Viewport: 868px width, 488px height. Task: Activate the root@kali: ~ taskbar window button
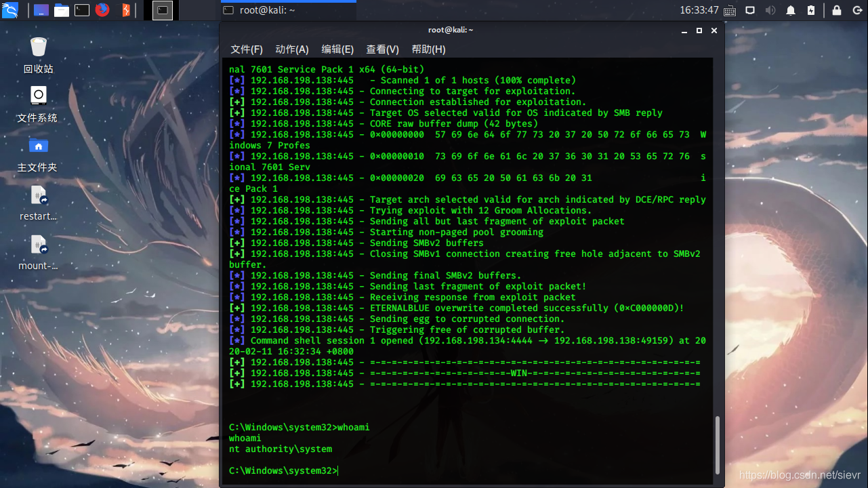click(288, 10)
